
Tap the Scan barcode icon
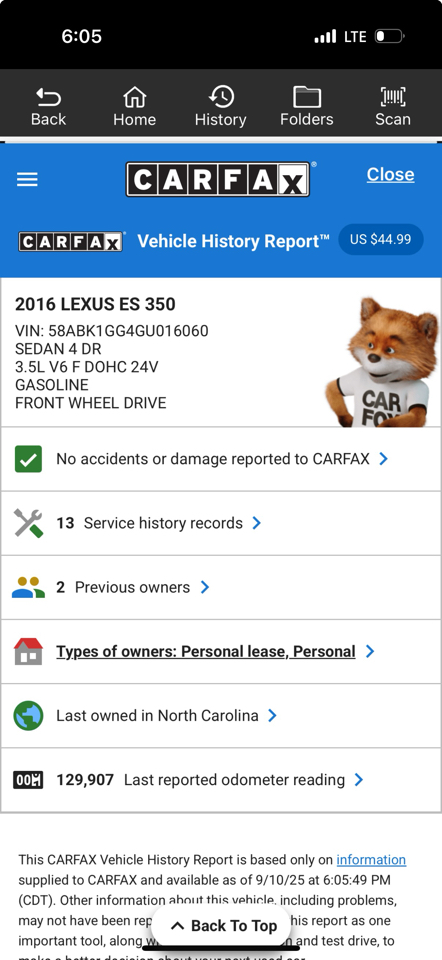pos(392,97)
